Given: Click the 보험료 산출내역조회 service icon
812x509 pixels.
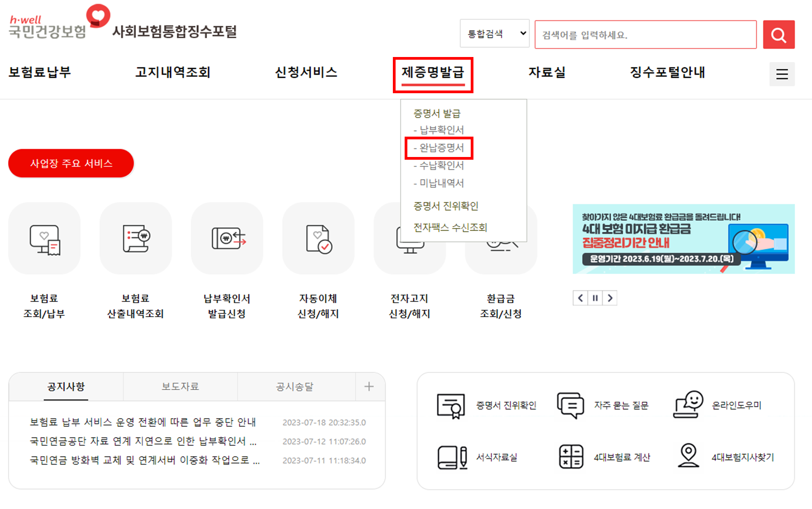Looking at the screenshot, I should tap(136, 238).
